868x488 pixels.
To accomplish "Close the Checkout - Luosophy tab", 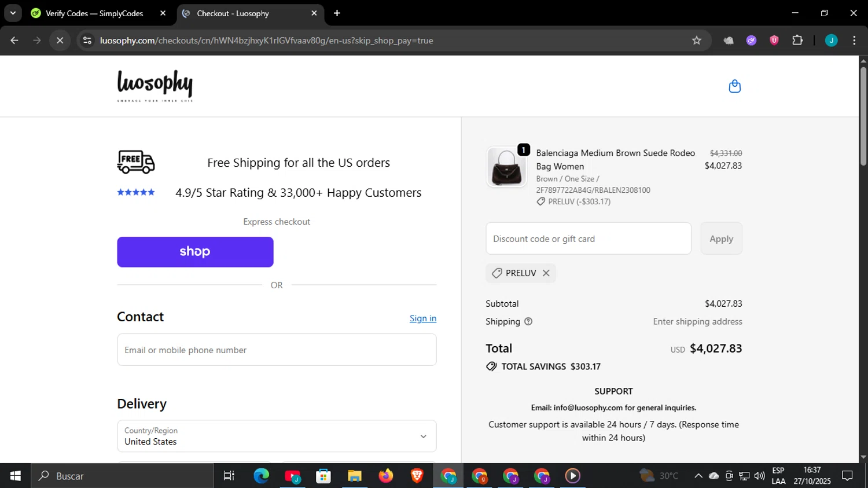I will (x=314, y=13).
